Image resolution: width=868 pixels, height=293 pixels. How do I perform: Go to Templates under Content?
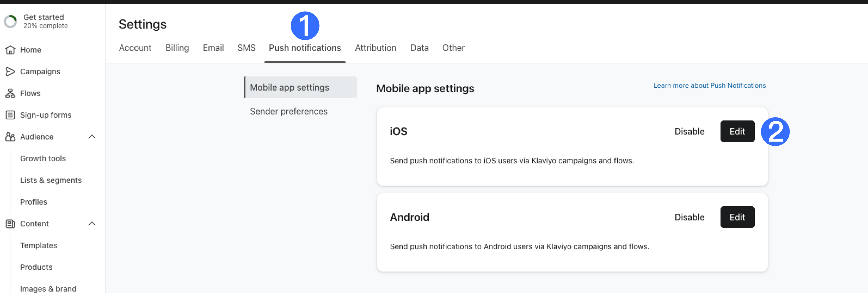38,245
